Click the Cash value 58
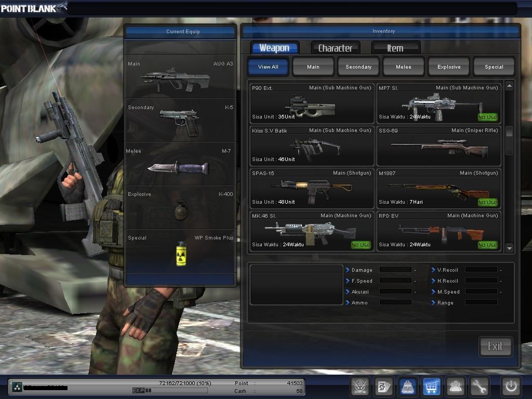532x399 pixels. [299, 391]
